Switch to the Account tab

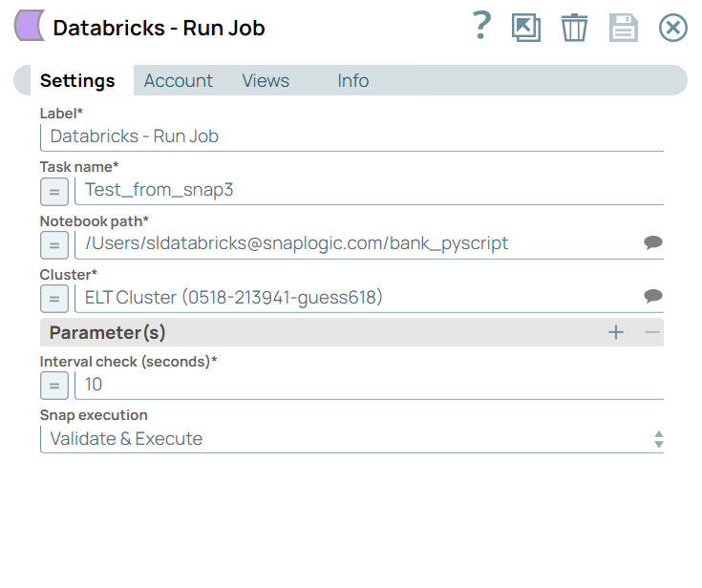click(x=178, y=81)
